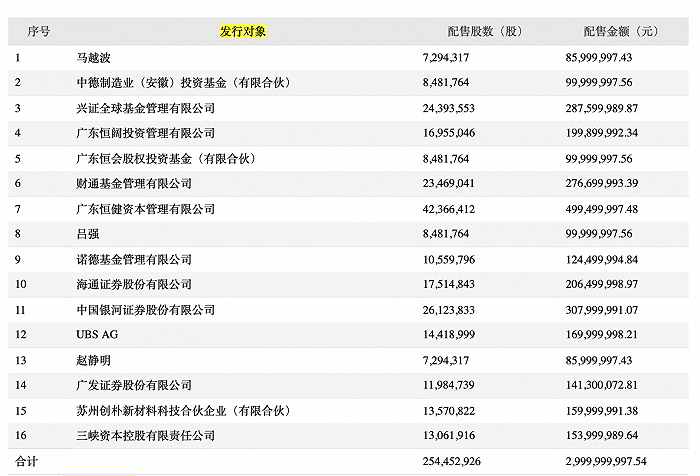Image resolution: width=700 pixels, height=476 pixels.
Task: Select the UBS AG entry
Action: click(x=97, y=334)
